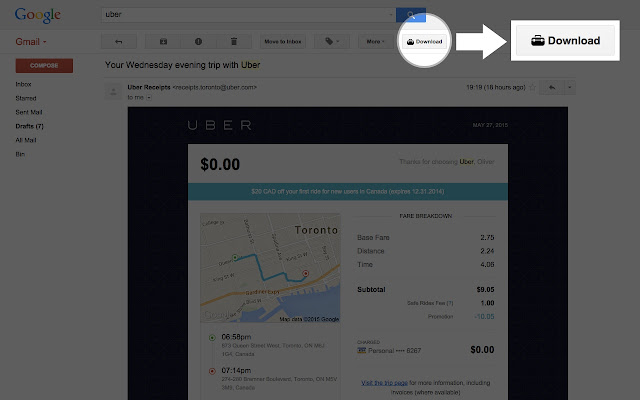Viewport: 640px width, 400px height.
Task: Open the search options dropdown arrow
Action: click(x=391, y=15)
